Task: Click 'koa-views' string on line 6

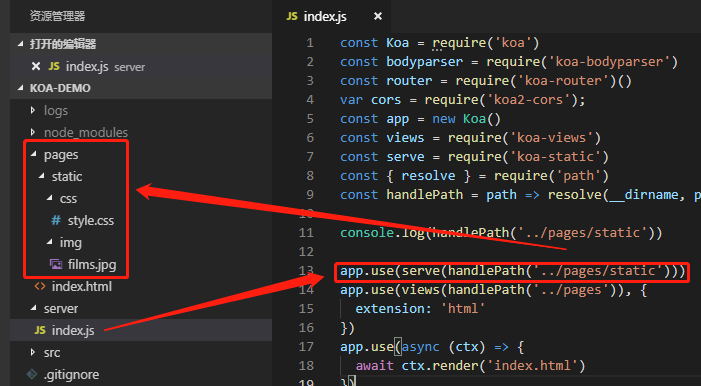Action: coord(552,138)
